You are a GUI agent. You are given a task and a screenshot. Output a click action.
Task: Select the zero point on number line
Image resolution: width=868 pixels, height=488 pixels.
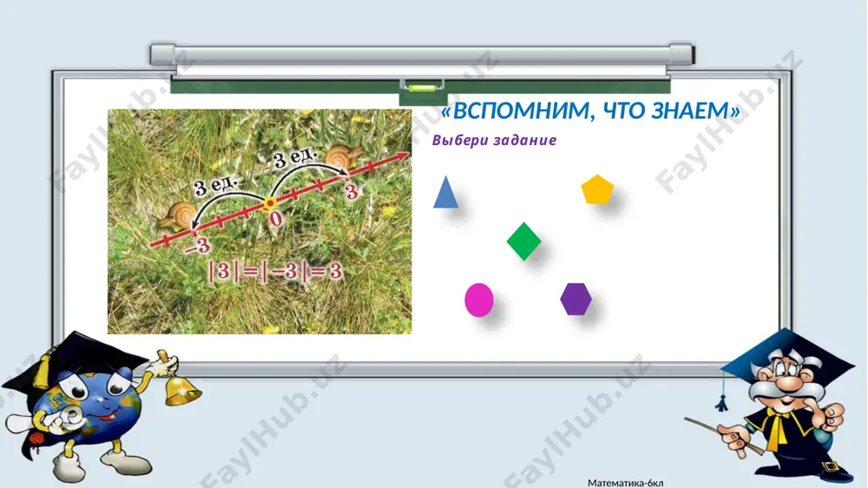click(270, 204)
